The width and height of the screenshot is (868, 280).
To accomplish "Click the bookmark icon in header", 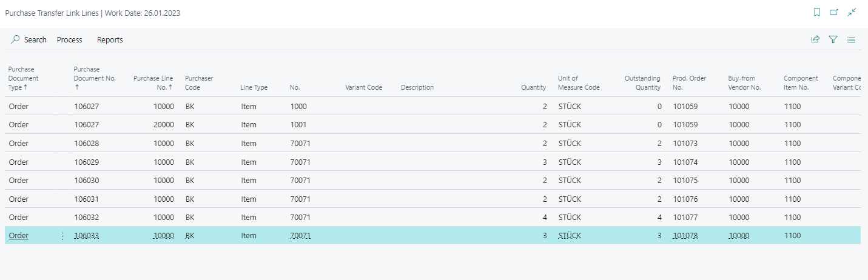I will click(x=817, y=12).
